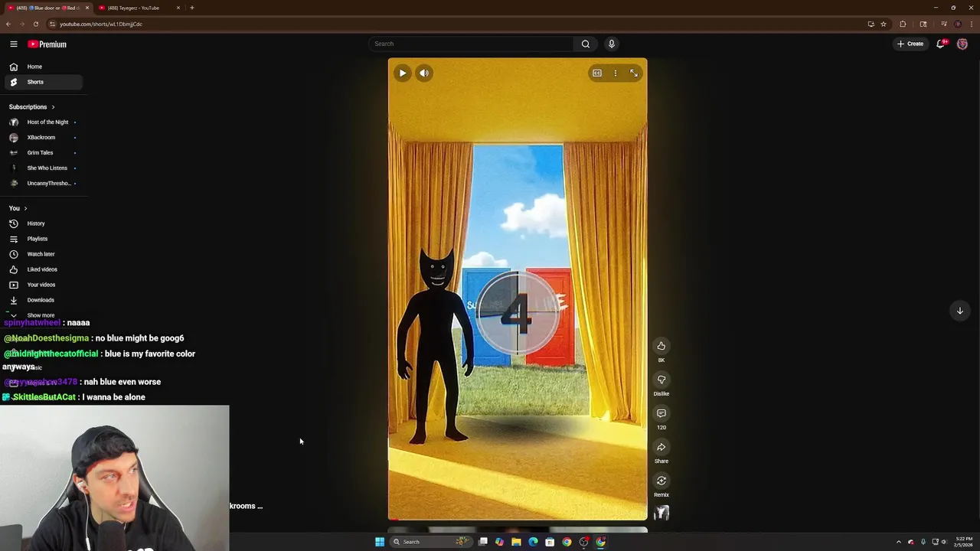Open the taskbar clock showing 5:22 PM

click(x=963, y=542)
